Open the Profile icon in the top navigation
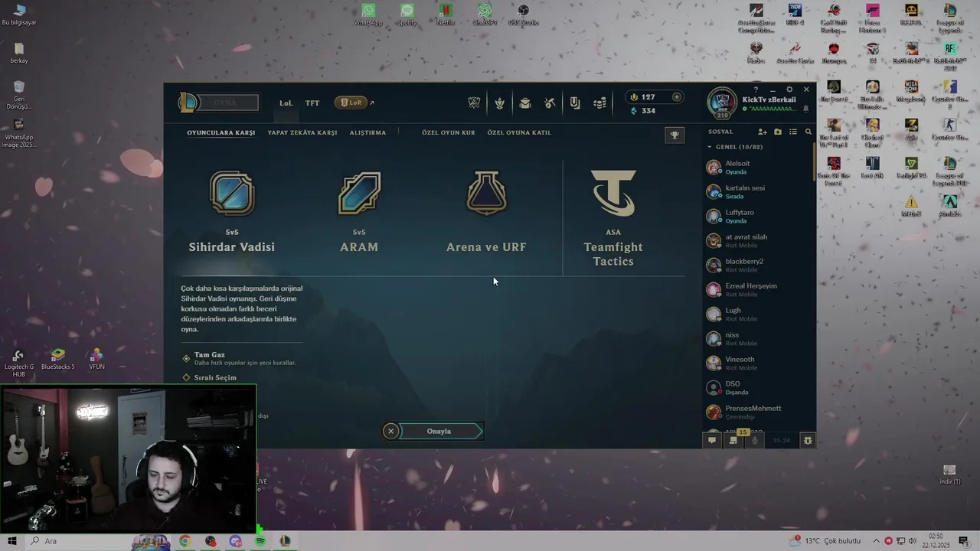The height and width of the screenshot is (551, 980). click(x=500, y=103)
